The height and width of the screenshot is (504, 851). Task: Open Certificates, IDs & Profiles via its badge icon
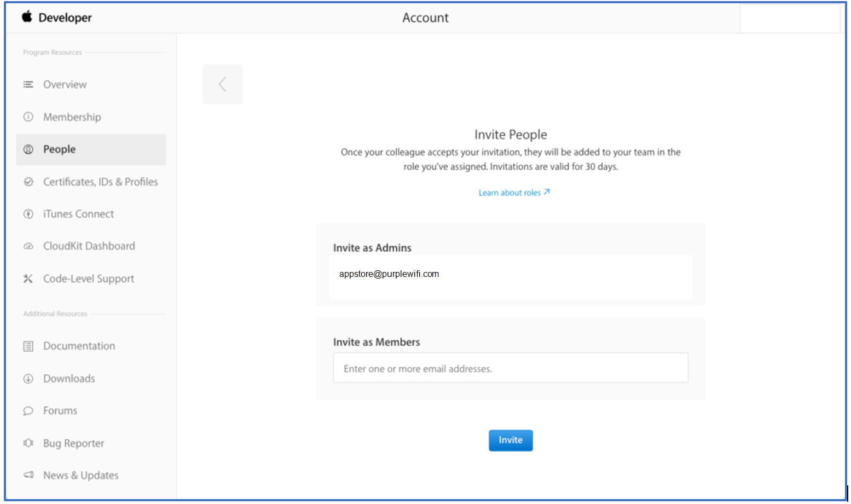28,181
